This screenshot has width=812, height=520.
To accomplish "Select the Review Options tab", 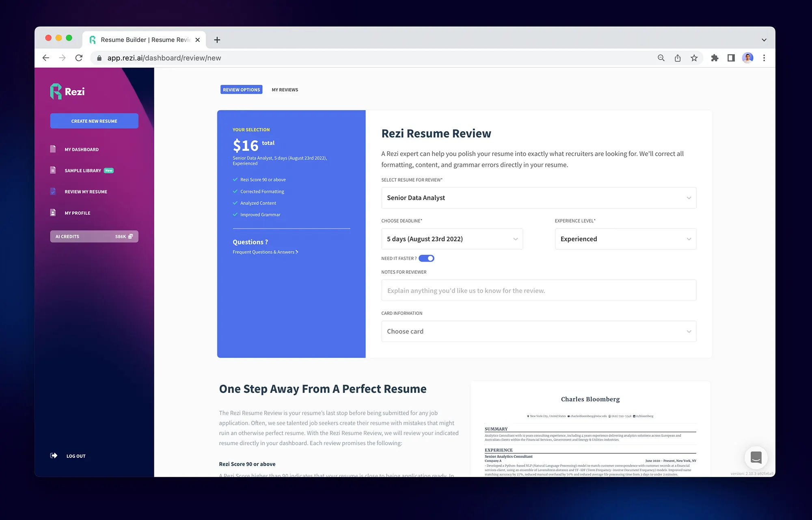I will pos(241,89).
